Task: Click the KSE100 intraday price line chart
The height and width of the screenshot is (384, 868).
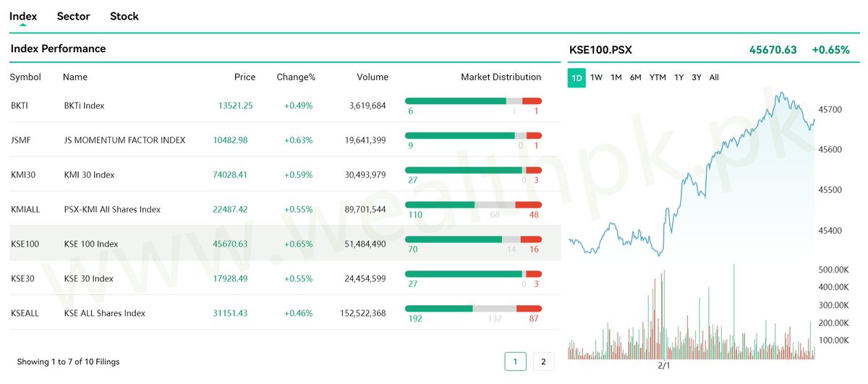Action: tap(692, 174)
